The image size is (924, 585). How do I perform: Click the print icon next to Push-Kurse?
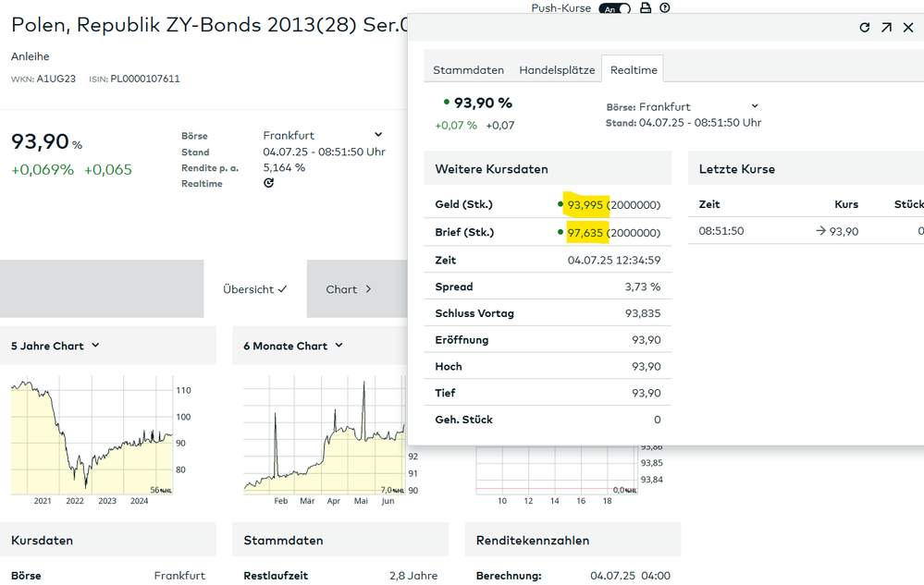(x=646, y=8)
